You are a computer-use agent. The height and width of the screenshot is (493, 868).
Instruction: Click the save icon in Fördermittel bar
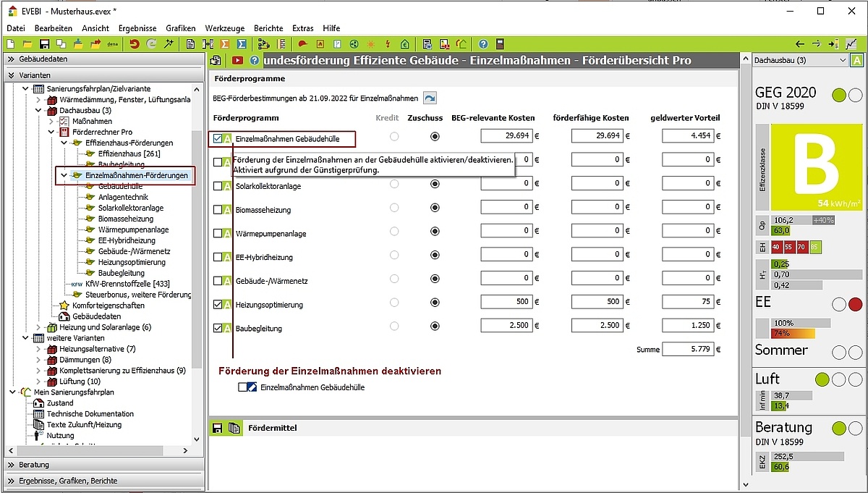coord(217,428)
